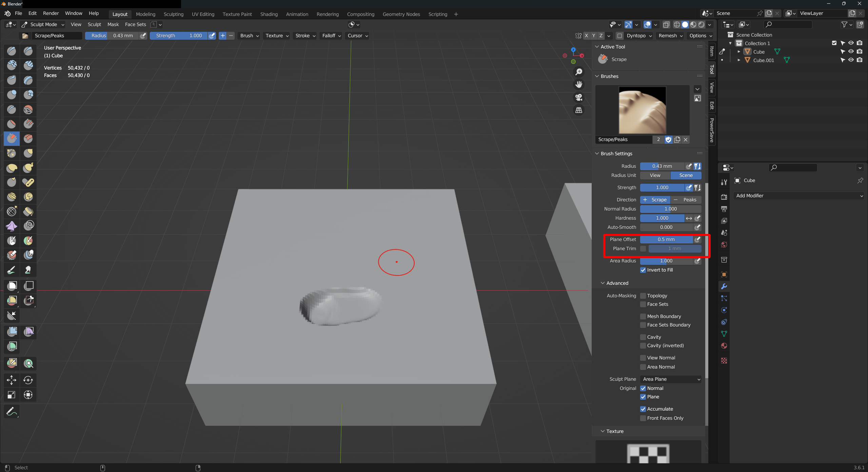Toggle camera view gizmo
The height and width of the screenshot is (472, 868).
click(x=579, y=97)
